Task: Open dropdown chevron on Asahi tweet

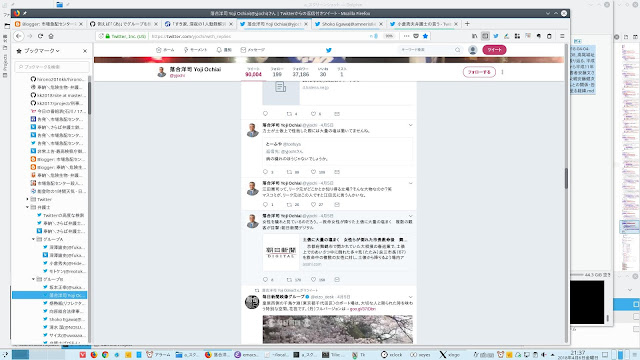Action: click(x=410, y=216)
